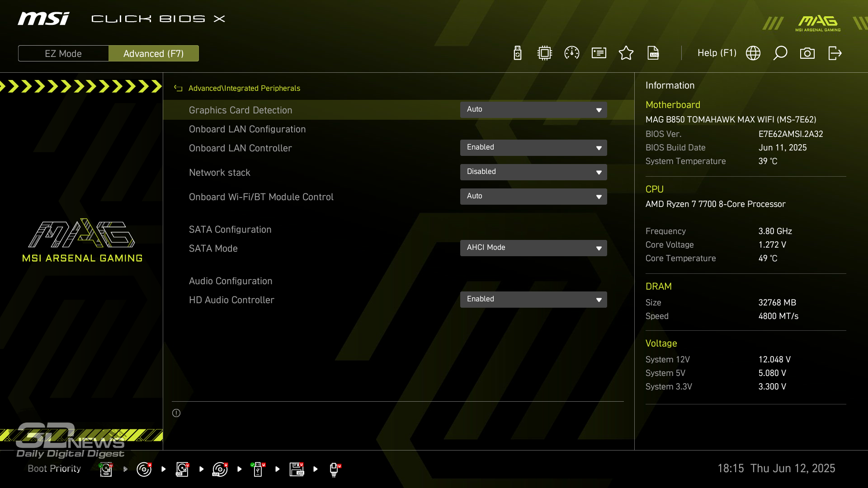Click the System 12V 12.048 V reading
868x488 pixels.
774,360
